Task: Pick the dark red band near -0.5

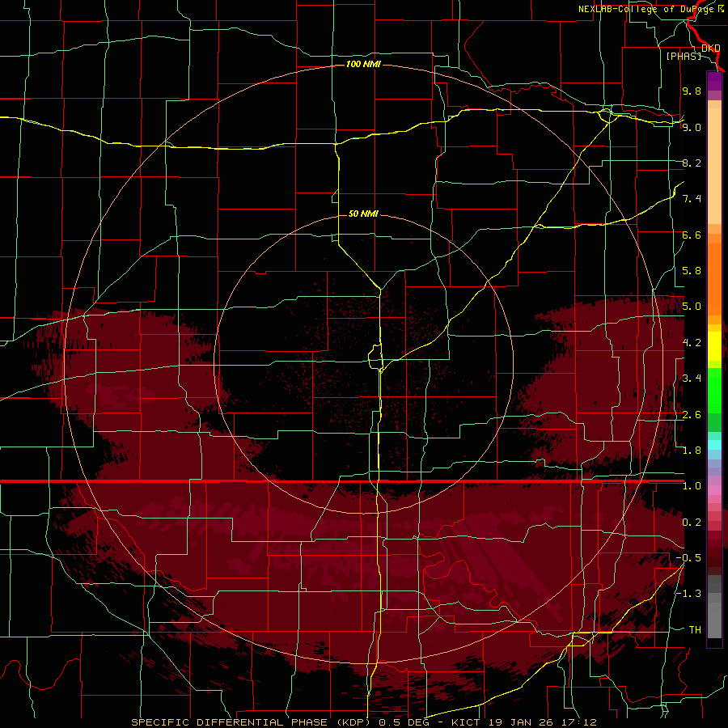Action: 714,558
